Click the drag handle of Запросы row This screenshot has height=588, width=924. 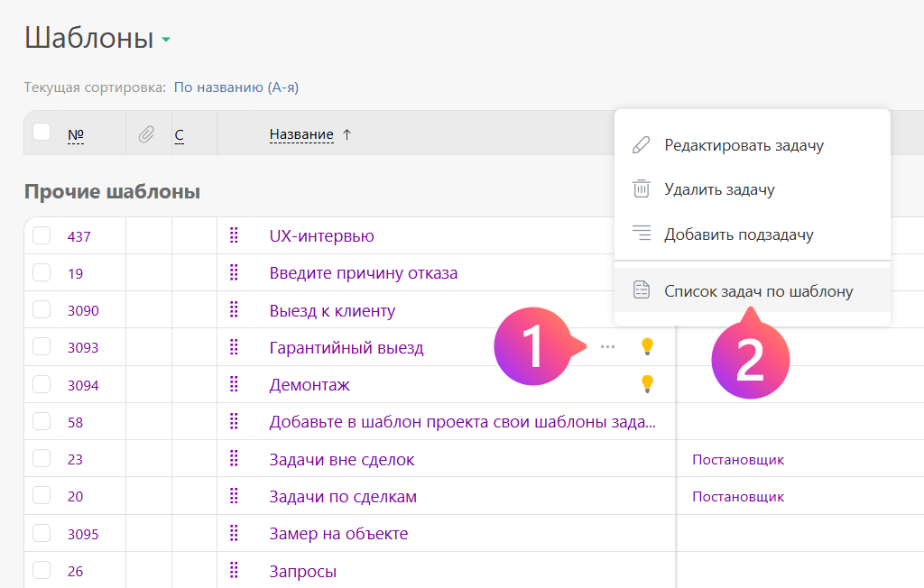coord(234,571)
